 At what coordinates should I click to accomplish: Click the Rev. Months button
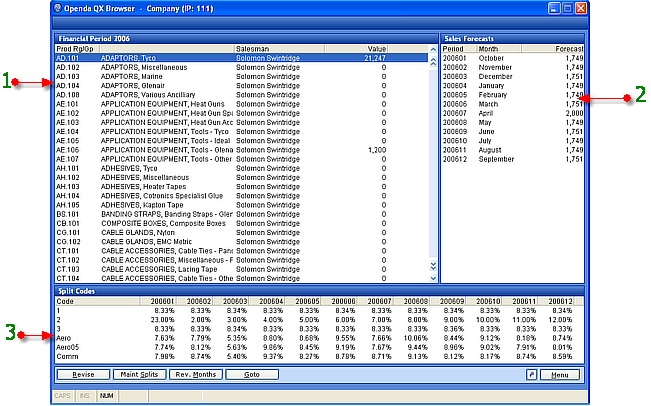point(196,374)
